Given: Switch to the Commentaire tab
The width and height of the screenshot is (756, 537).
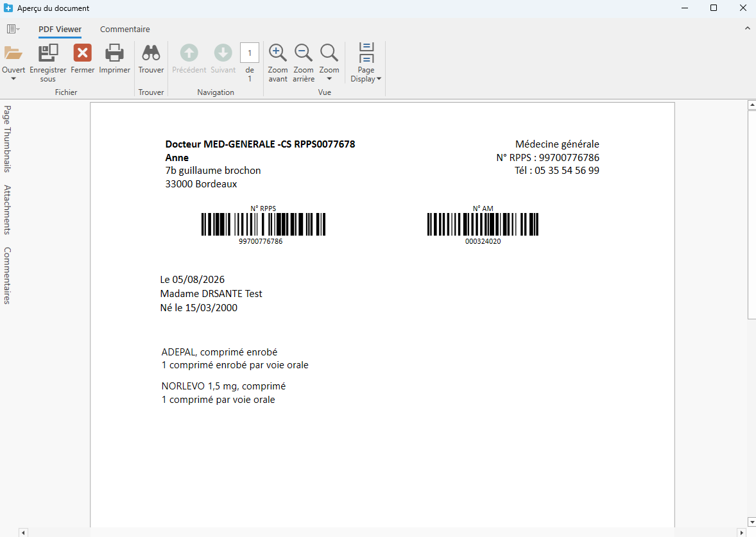Looking at the screenshot, I should tap(125, 29).
